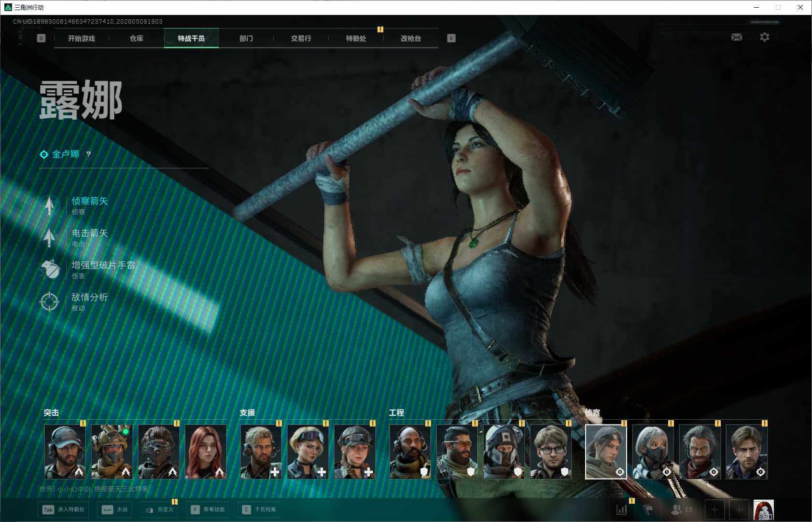Select the highlighted 露娜 recon operator portrait
The image size is (812, 522).
(606, 452)
